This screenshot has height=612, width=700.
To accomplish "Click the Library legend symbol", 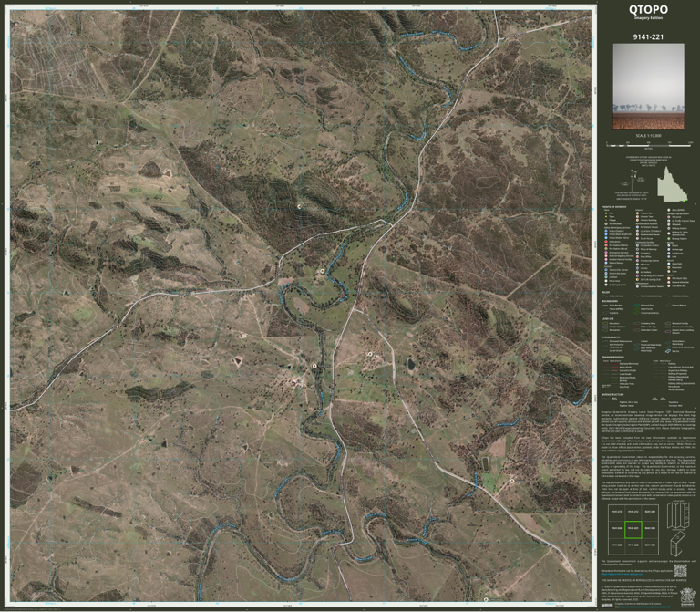I will pyautogui.click(x=637, y=268).
